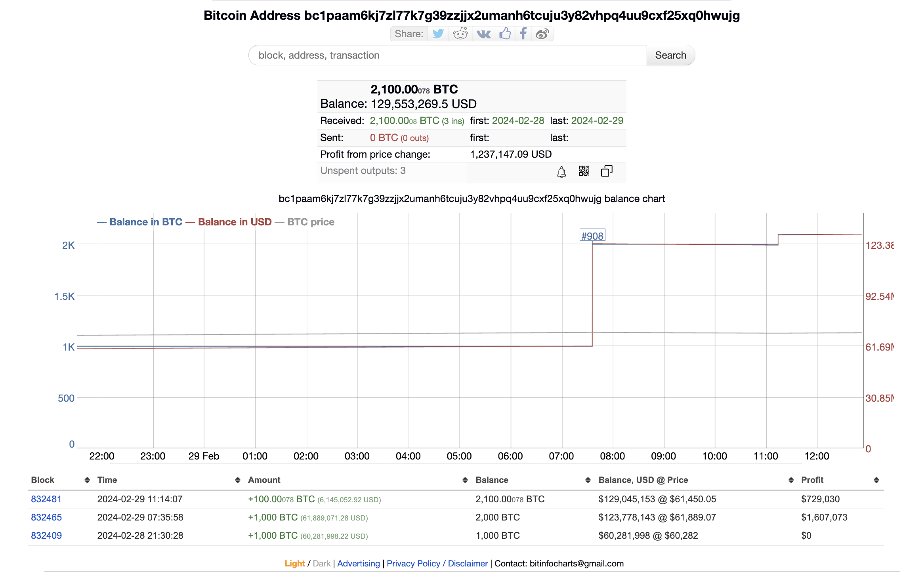Share the address on Facebook
924x572 pixels.
[x=523, y=34]
